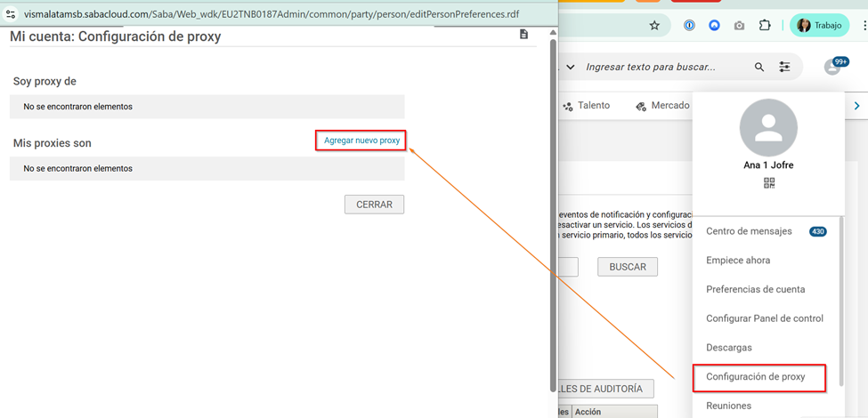
Task: Open Chrome three-dot menu
Action: 864,26
